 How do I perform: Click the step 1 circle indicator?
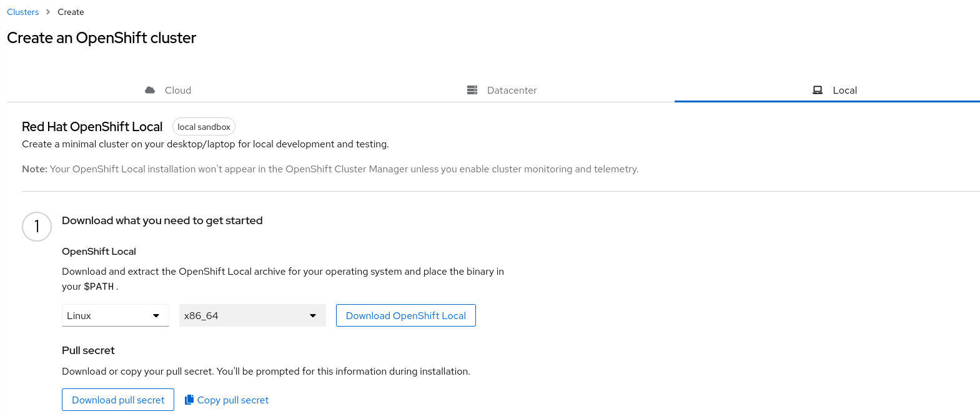[x=37, y=226]
